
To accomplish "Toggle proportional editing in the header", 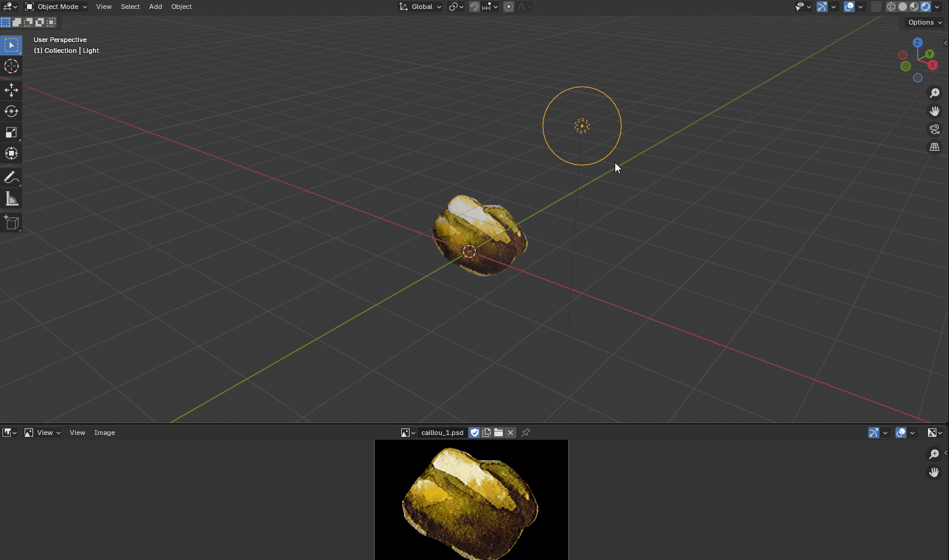I will (509, 7).
